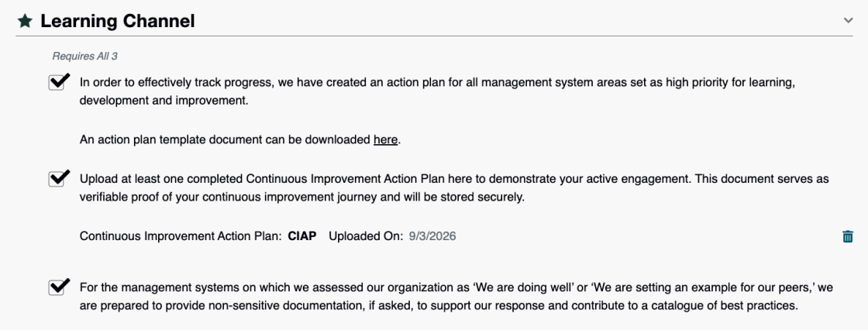This screenshot has width=868, height=330.
Task: Click the 'Continuous Improvement Action Plan:' field label
Action: point(181,235)
